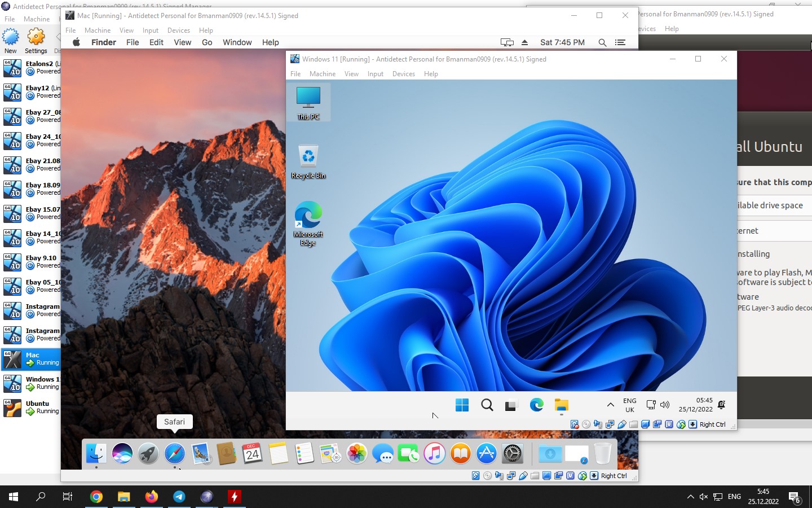Open the Go menu in the macOS menu bar

coord(207,42)
